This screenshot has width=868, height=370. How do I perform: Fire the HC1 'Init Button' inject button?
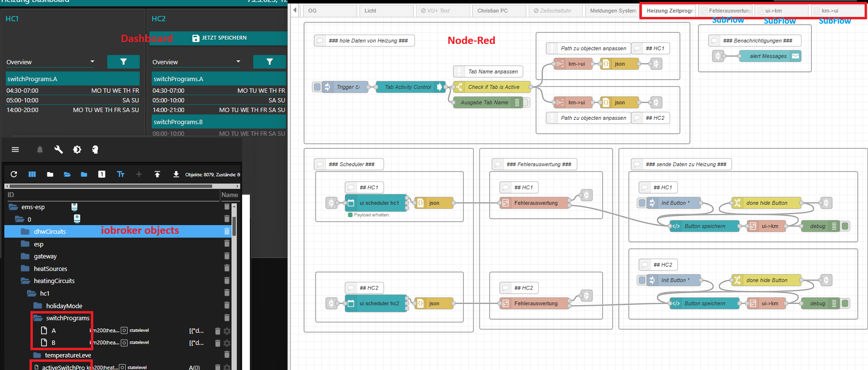(x=642, y=203)
